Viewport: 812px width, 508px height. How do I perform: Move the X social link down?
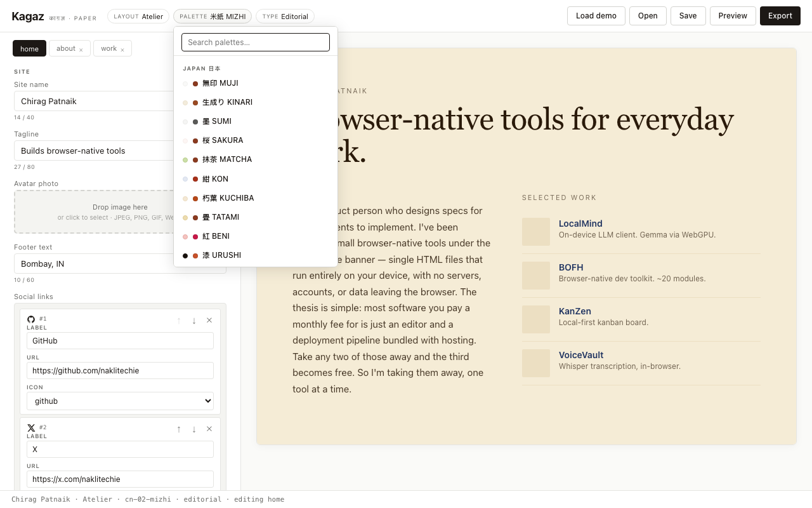[194, 429]
